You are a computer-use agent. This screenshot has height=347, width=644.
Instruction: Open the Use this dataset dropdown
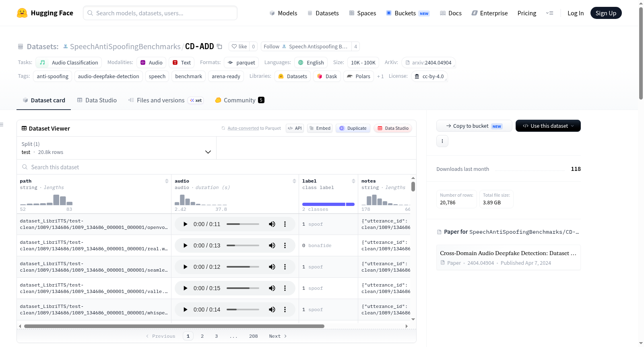pos(548,126)
